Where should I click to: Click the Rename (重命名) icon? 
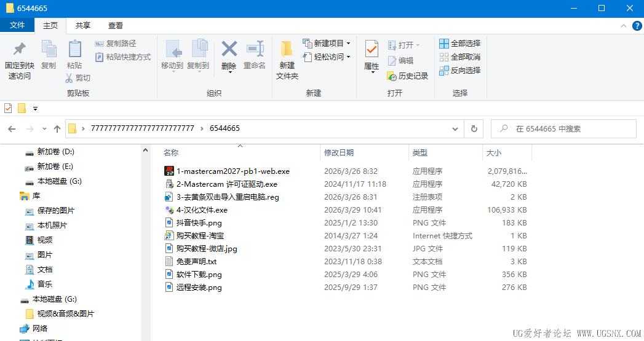pyautogui.click(x=255, y=49)
